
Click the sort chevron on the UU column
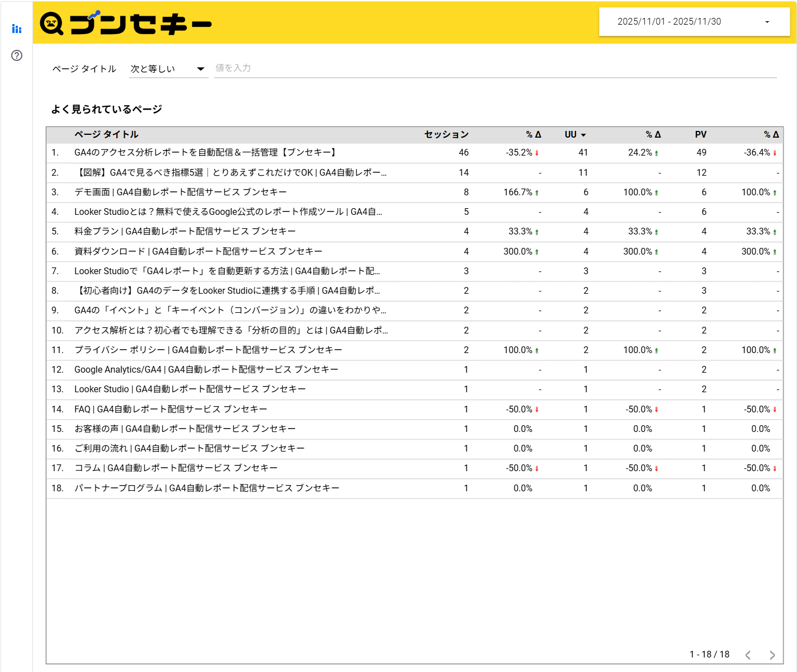583,134
